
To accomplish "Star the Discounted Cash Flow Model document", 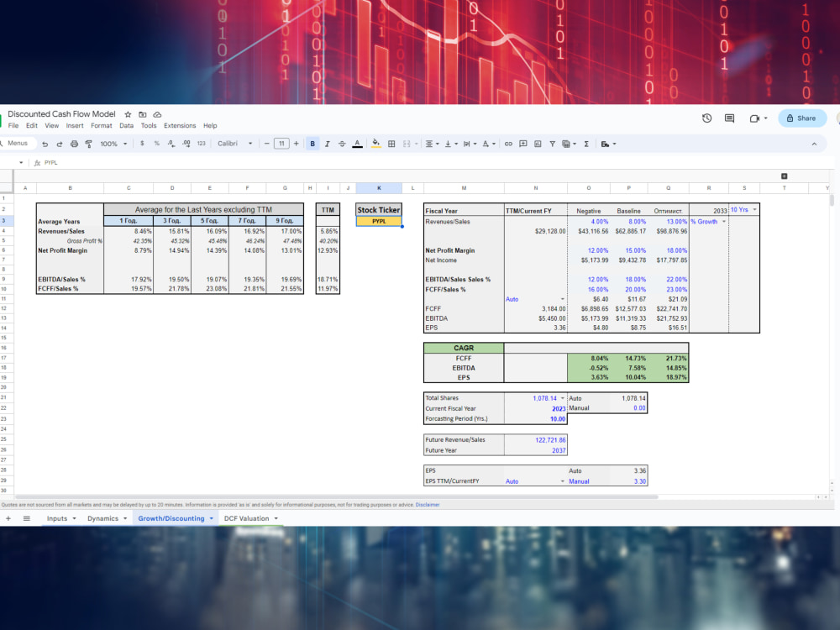I will pos(128,114).
